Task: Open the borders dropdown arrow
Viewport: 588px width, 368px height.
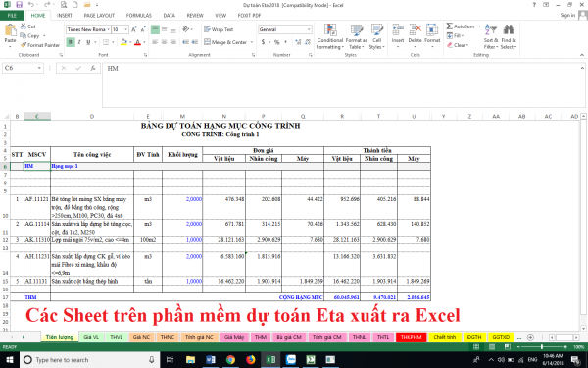Action: coord(113,42)
